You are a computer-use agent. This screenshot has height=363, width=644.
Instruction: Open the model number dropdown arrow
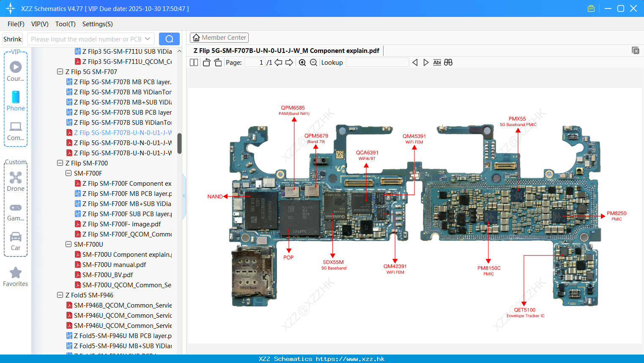tap(148, 39)
